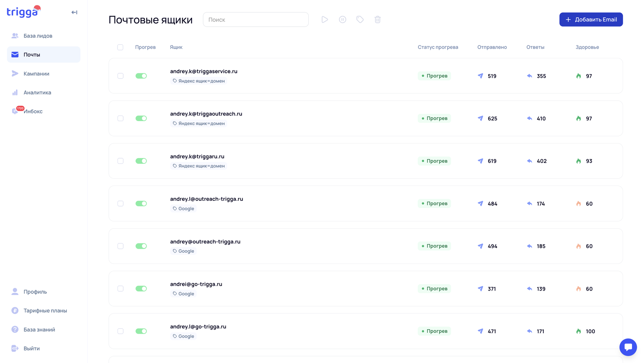
Task: Tick the select-all checkbox in the header
Action: point(120,47)
